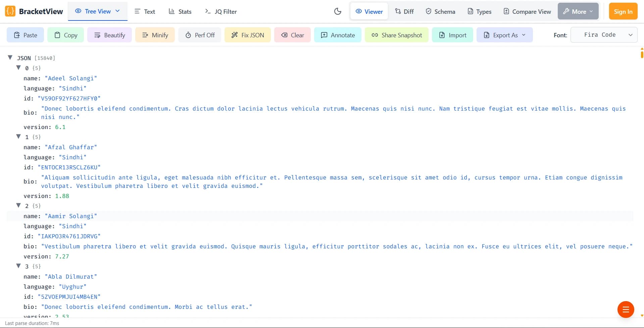Collapse array item 3

pyautogui.click(x=18, y=266)
